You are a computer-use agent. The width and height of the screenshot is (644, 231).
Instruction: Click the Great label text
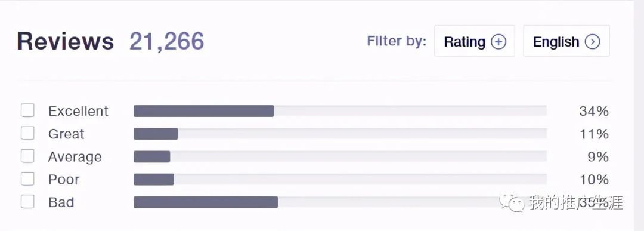pyautogui.click(x=66, y=134)
